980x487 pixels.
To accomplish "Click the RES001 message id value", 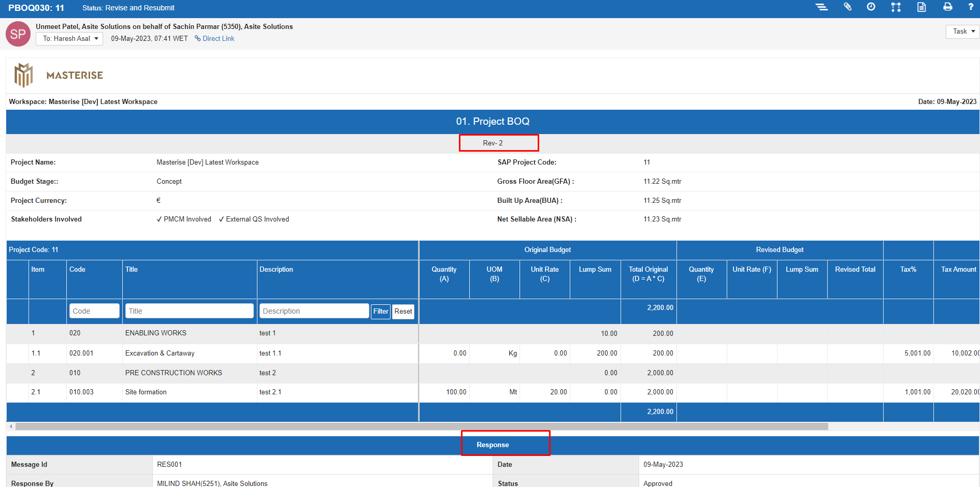I will pos(169,465).
